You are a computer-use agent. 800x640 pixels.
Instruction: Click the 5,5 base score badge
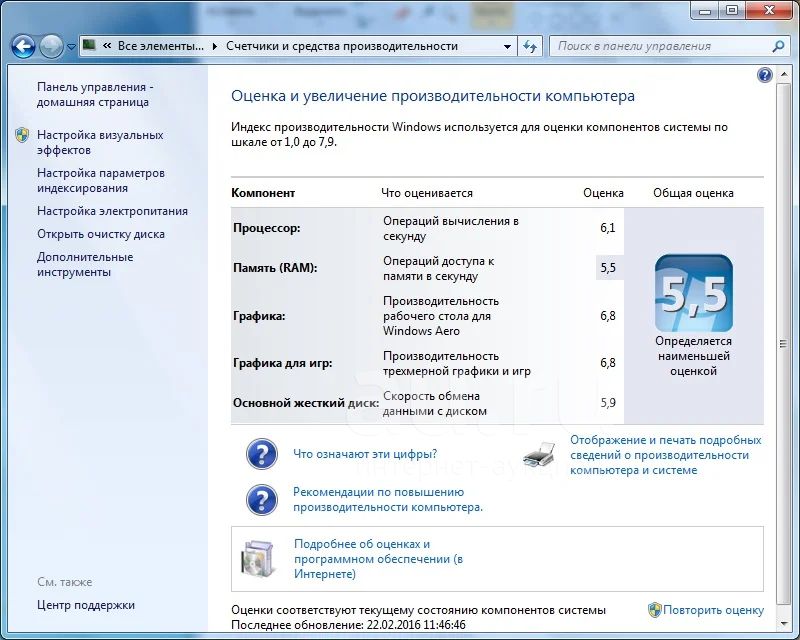click(693, 293)
